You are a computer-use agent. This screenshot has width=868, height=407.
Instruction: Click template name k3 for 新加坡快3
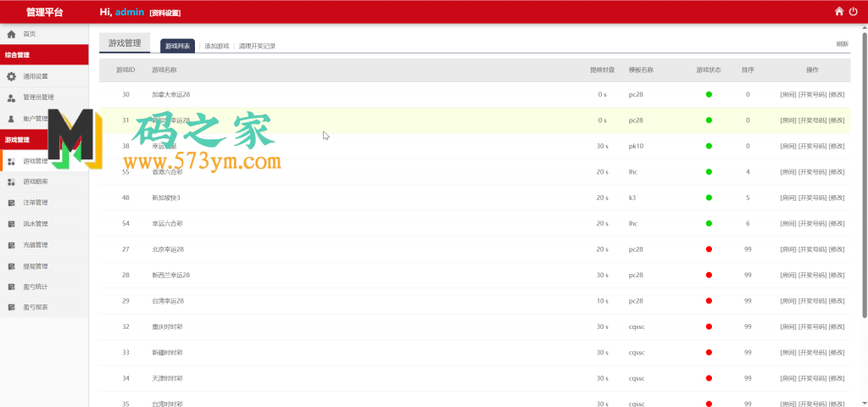pyautogui.click(x=632, y=198)
